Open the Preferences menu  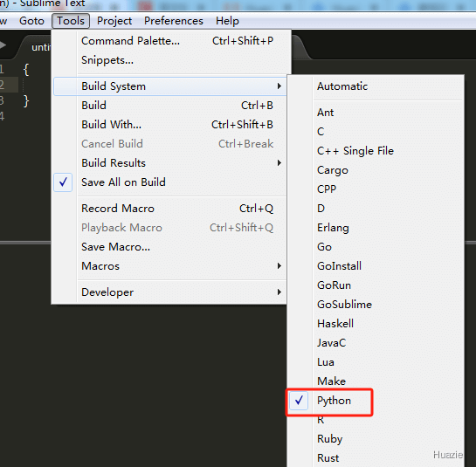click(x=173, y=21)
